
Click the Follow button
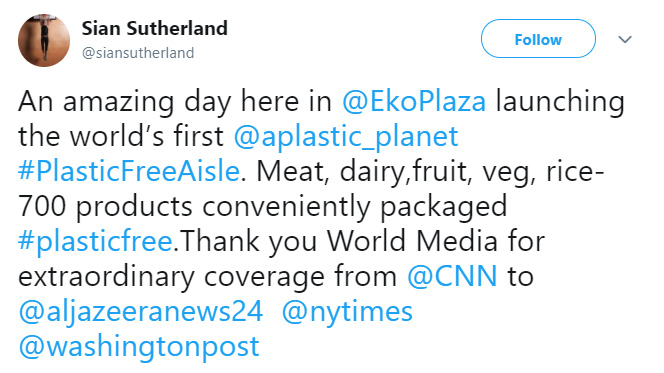tap(538, 39)
